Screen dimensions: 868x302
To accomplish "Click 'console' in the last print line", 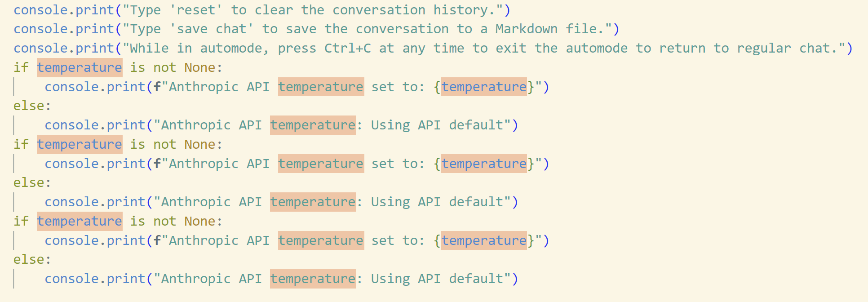I will (72, 279).
